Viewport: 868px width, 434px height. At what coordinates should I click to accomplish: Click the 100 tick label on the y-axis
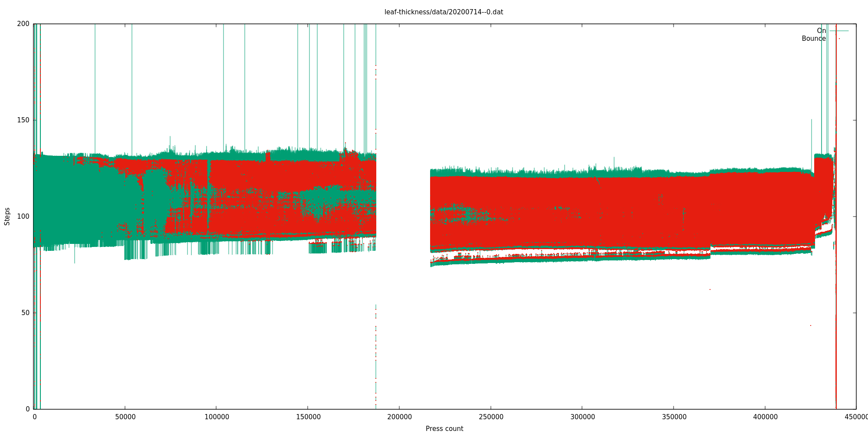pyautogui.click(x=23, y=217)
